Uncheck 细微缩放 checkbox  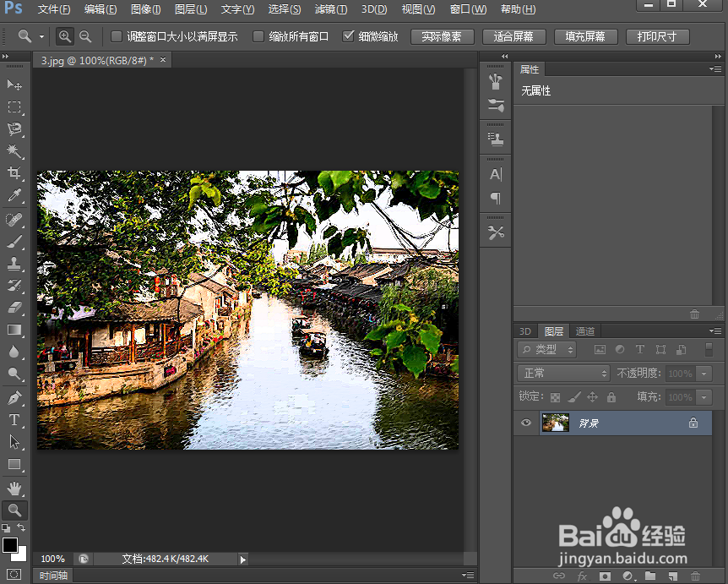click(348, 36)
